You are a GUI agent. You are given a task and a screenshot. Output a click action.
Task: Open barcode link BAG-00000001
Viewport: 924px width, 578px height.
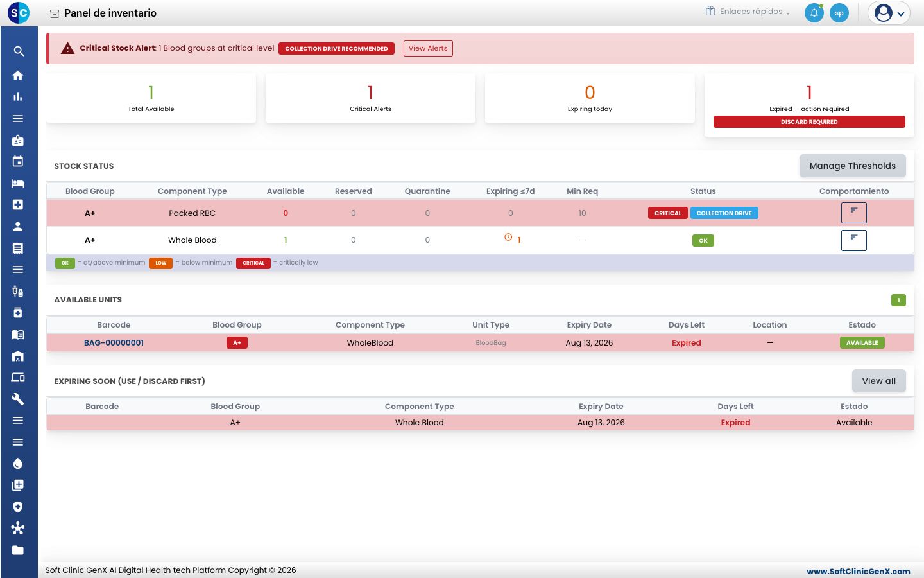pos(114,343)
